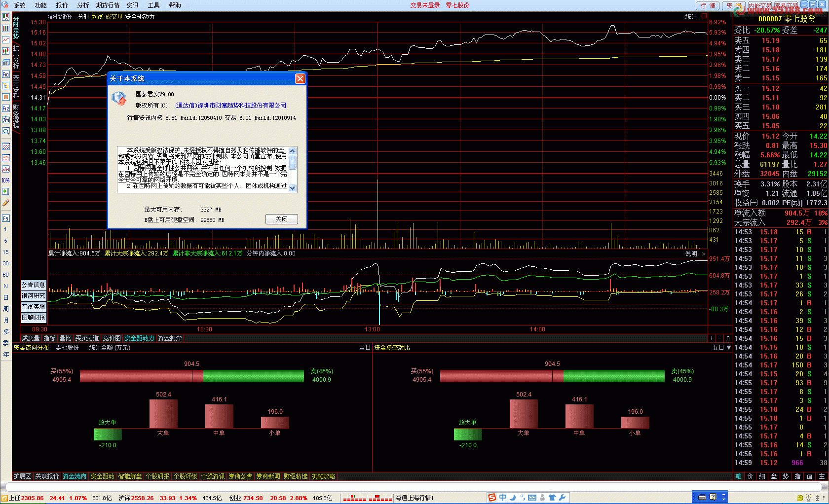
Task: Click the 0 reset button under chart
Action: tap(728, 338)
